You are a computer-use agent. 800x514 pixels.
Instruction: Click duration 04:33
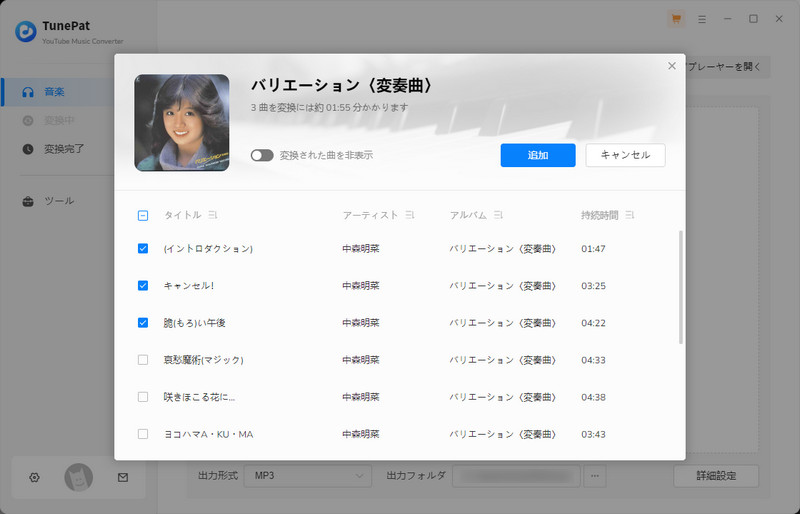pos(593,360)
